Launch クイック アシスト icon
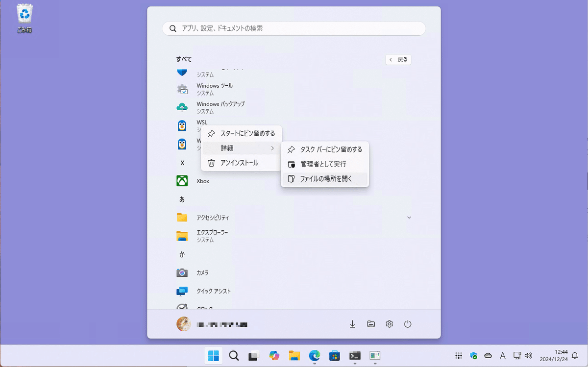The width and height of the screenshot is (588, 367). [x=182, y=291]
